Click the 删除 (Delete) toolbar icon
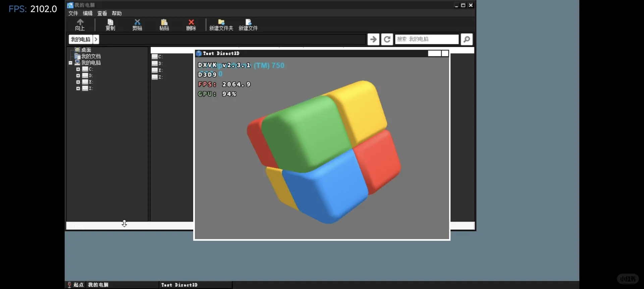 pyautogui.click(x=191, y=25)
